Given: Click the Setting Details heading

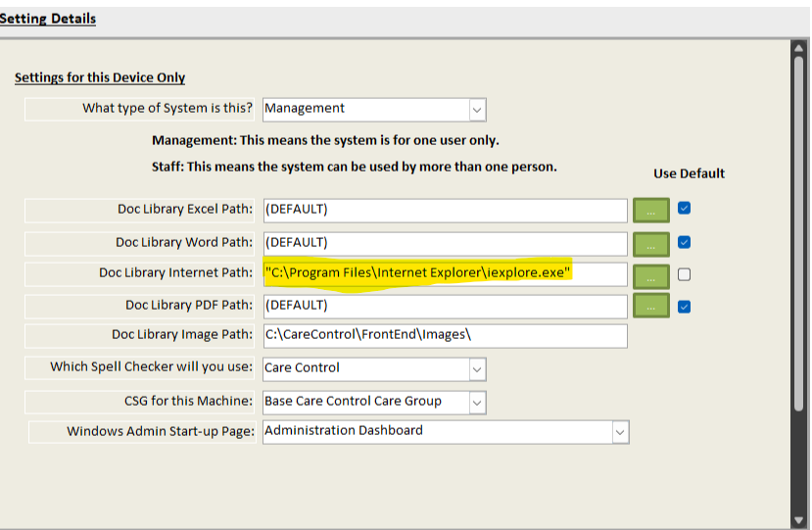Looking at the screenshot, I should [48, 19].
